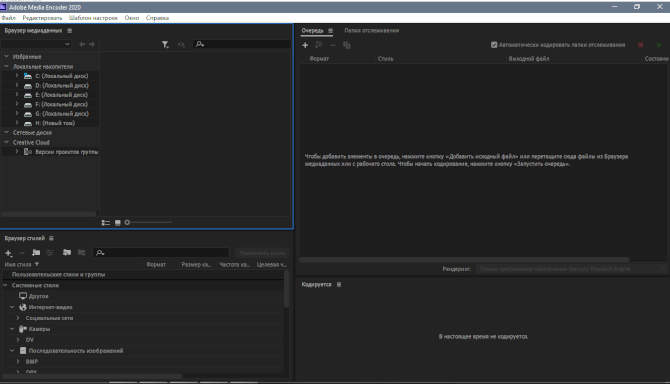Open the Окно menu

[x=132, y=18]
